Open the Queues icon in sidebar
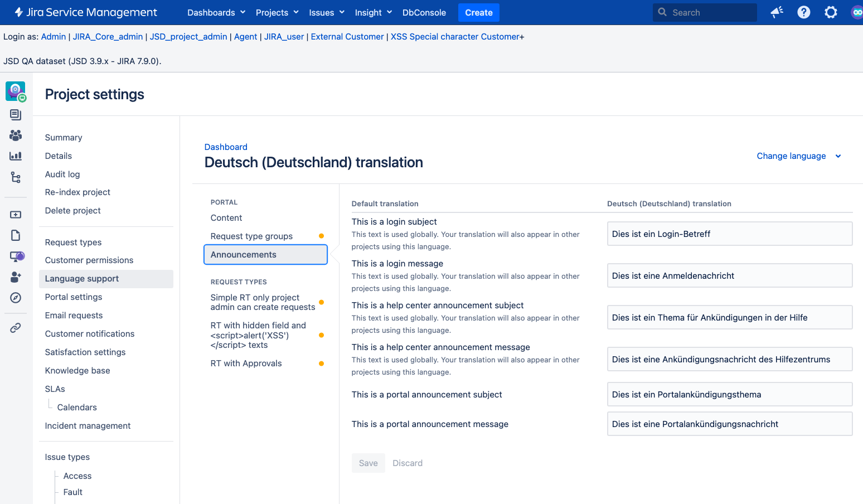Viewport: 863px width, 504px height. (16, 115)
